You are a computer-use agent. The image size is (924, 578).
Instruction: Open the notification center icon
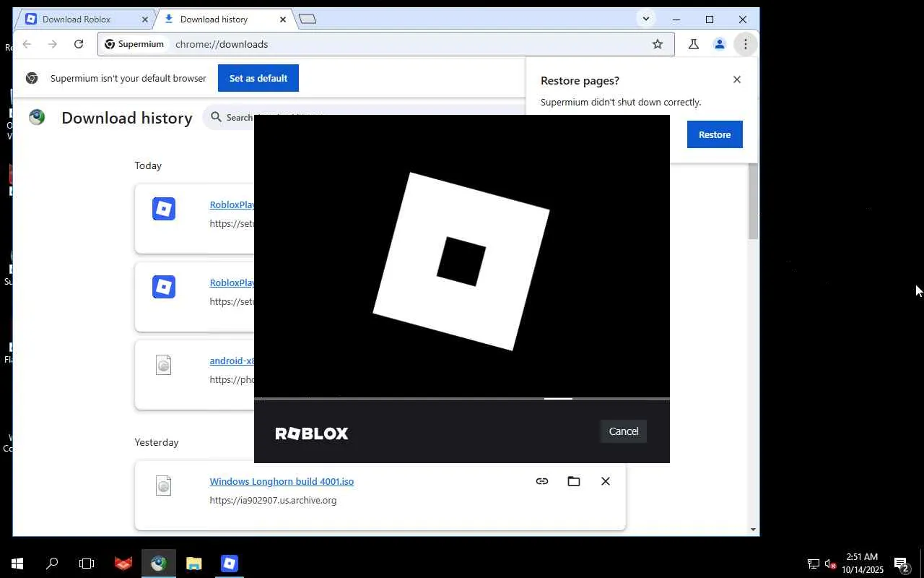(901, 564)
